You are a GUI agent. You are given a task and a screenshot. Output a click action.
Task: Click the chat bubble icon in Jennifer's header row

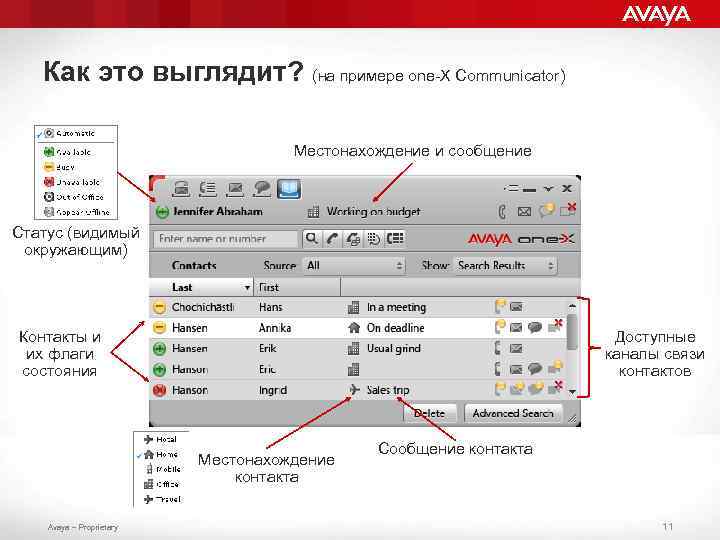click(x=546, y=211)
